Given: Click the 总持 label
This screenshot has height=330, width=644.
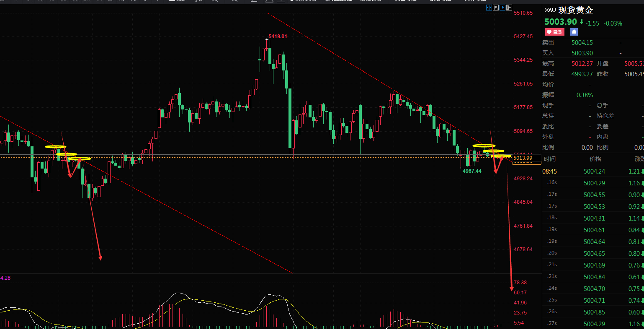Looking at the screenshot, I should (x=548, y=116).
